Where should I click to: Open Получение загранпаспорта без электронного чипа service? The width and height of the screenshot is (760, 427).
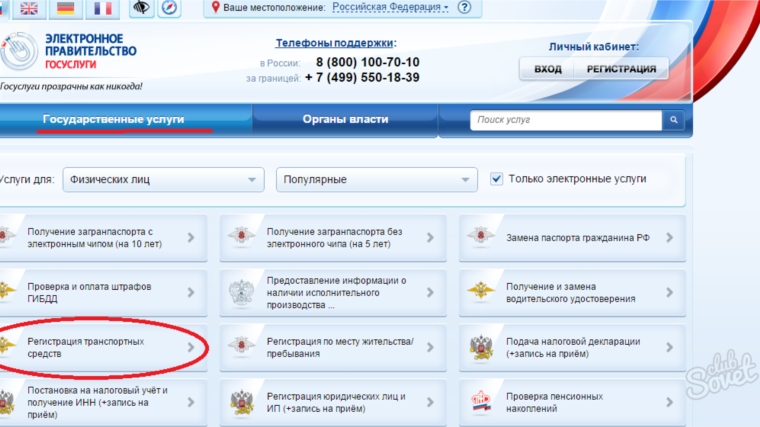pos(333,237)
